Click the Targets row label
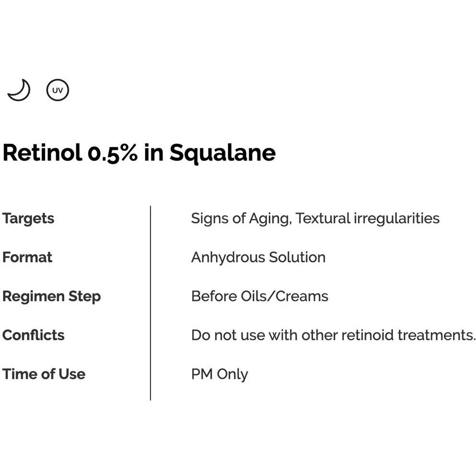Viewport: 476px width, 476px height. [28, 218]
